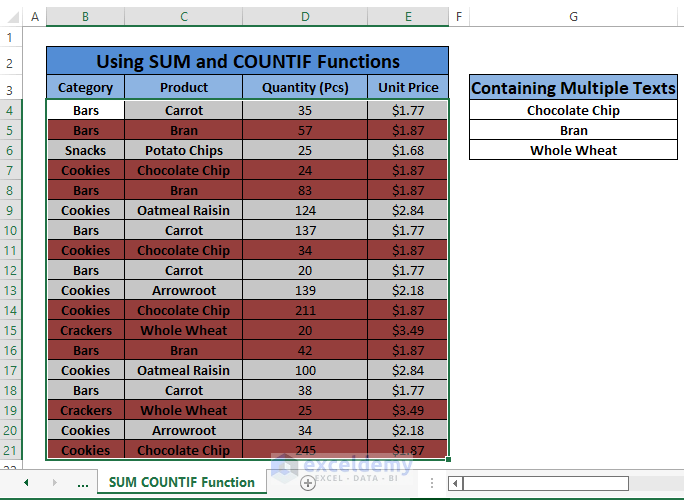
Task: Click quantity cell showing 38
Action: (305, 390)
